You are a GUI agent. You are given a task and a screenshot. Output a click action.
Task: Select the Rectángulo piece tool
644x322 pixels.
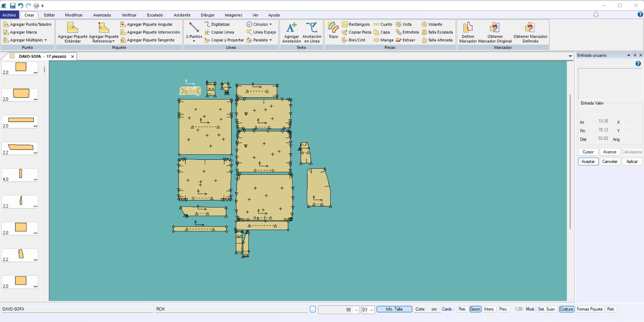356,24
